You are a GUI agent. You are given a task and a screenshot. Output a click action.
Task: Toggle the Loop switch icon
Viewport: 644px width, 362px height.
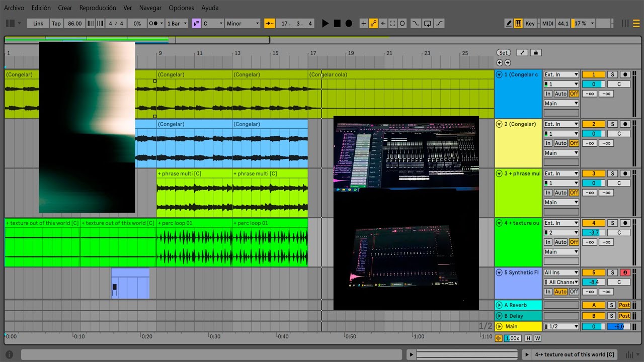click(x=427, y=24)
